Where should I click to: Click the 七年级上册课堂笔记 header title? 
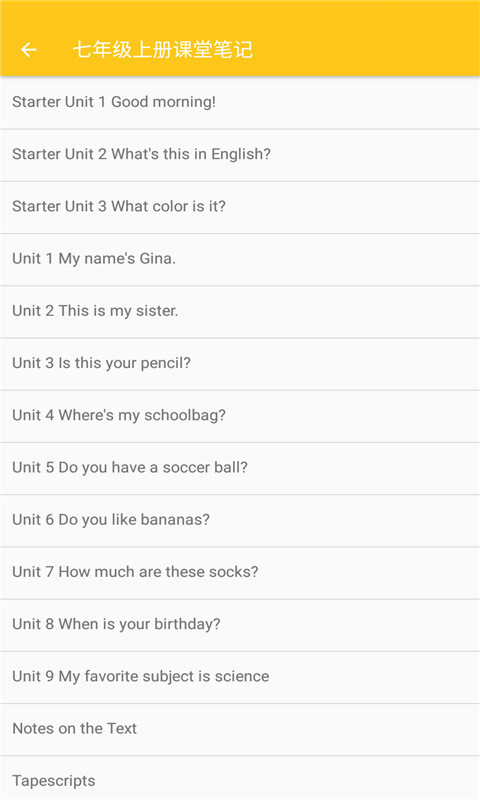pos(163,49)
